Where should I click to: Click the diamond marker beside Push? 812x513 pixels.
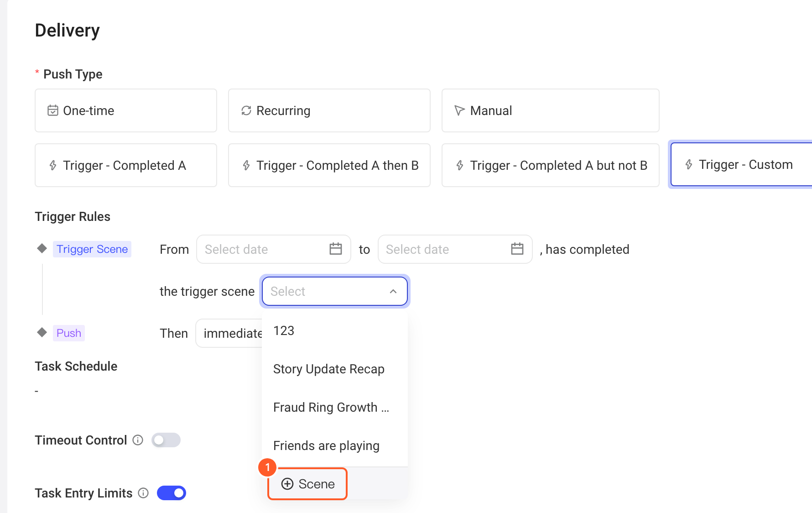point(42,332)
